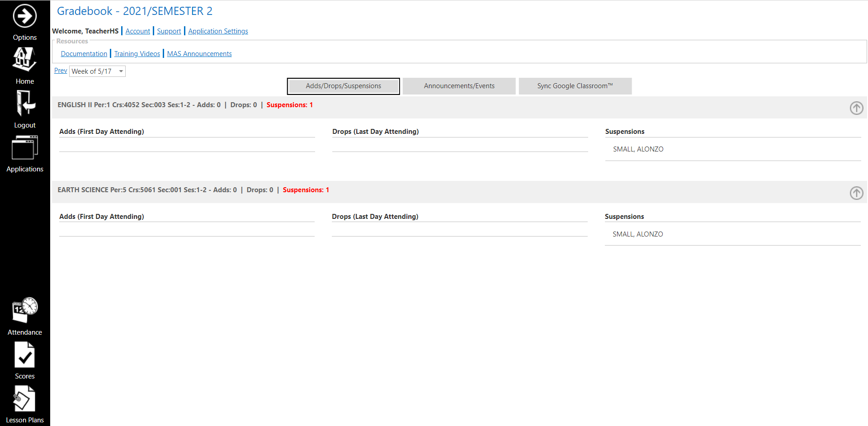868x426 pixels.
Task: Select the Adds/Drops/Suspensions tab
Action: point(343,86)
